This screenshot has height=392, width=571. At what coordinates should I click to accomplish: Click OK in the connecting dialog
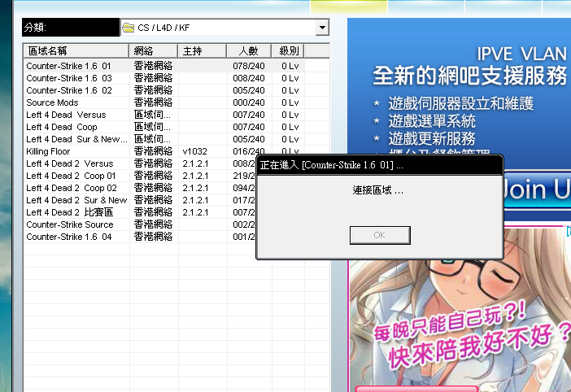click(380, 235)
